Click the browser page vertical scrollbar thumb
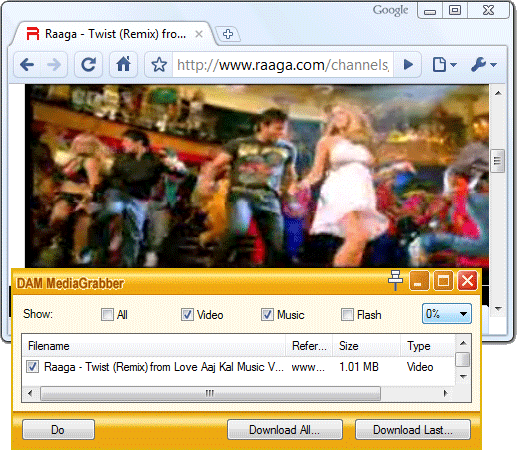 [x=498, y=161]
